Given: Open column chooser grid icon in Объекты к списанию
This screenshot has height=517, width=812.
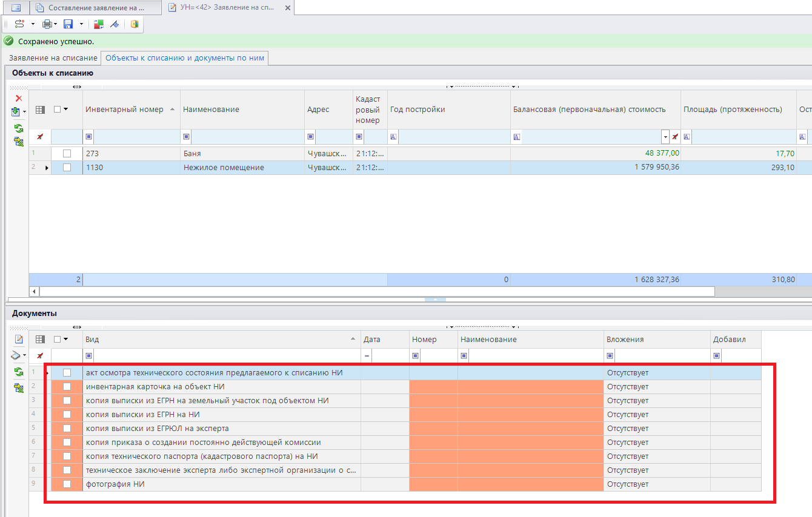Looking at the screenshot, I should pyautogui.click(x=41, y=110).
